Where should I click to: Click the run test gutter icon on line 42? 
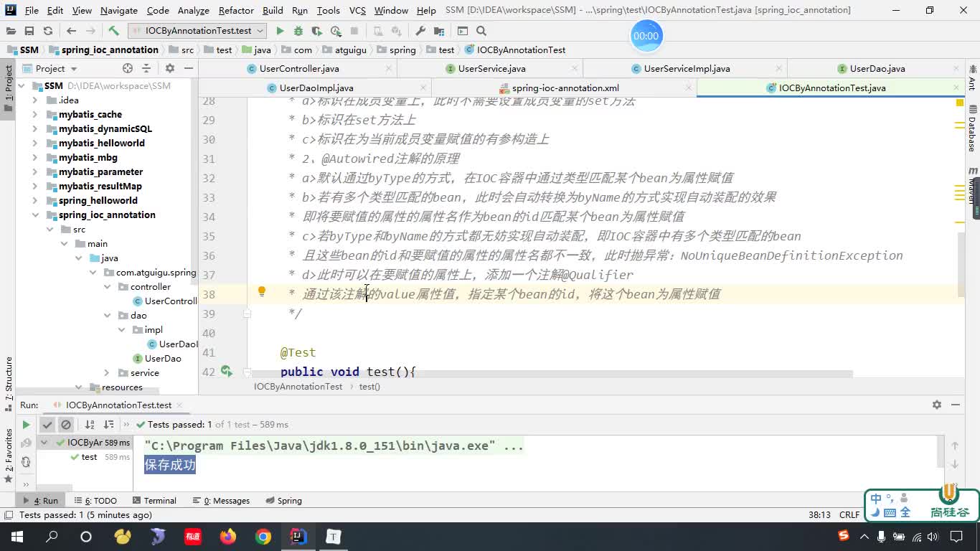(x=227, y=371)
